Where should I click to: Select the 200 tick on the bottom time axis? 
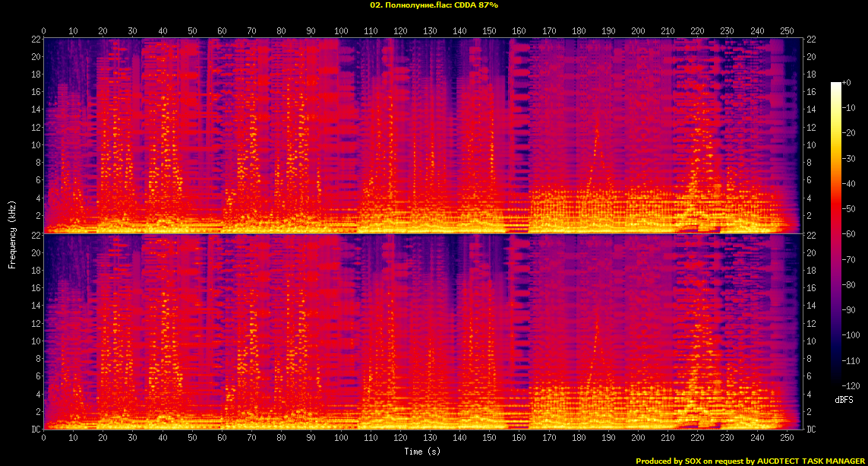(638, 437)
